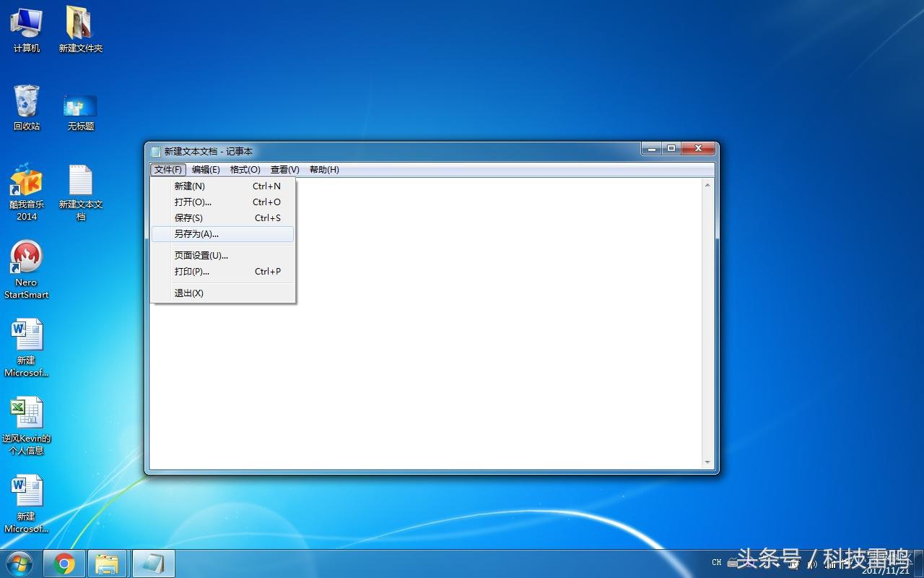This screenshot has width=924, height=578.
Task: Select the Nero StartSmart desktop icon
Action: pyautogui.click(x=27, y=258)
